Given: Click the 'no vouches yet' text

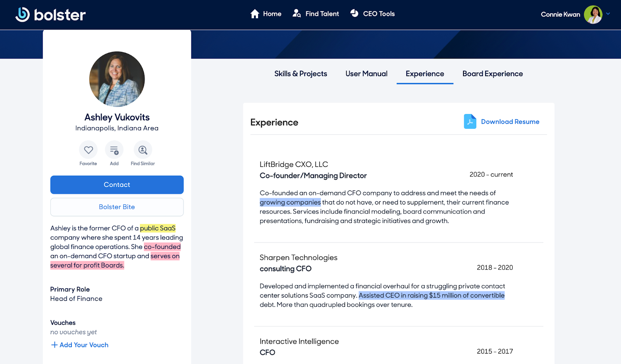Looking at the screenshot, I should (x=73, y=332).
